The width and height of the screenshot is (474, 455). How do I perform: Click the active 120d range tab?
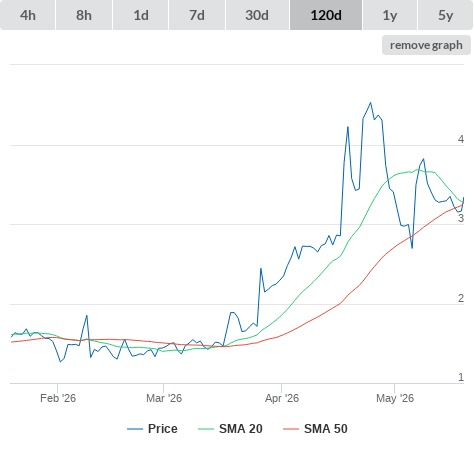(326, 15)
